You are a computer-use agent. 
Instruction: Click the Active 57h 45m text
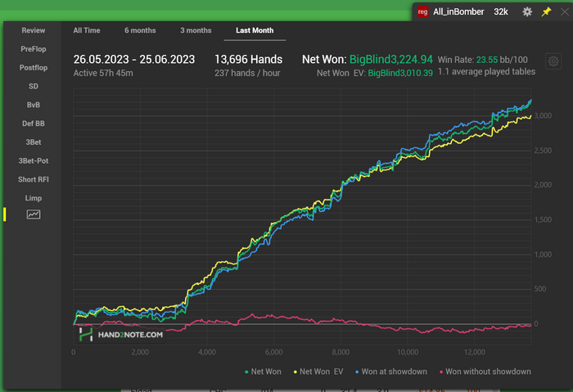(x=103, y=73)
